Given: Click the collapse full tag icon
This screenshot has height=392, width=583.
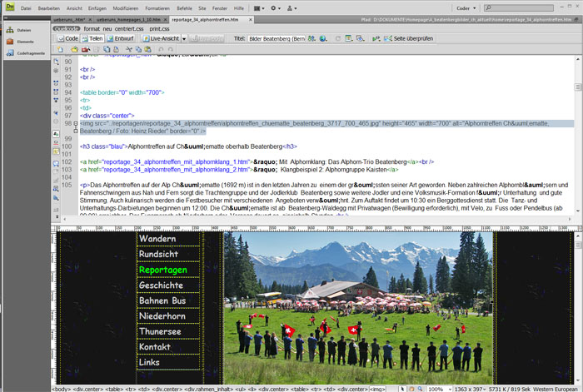Looking at the screenshot, I should coord(56,83).
